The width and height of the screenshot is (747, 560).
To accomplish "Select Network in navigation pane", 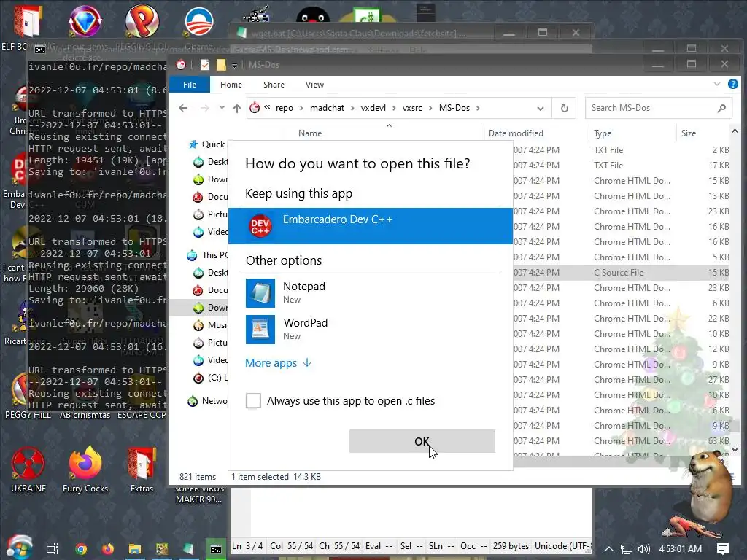I will click(208, 401).
